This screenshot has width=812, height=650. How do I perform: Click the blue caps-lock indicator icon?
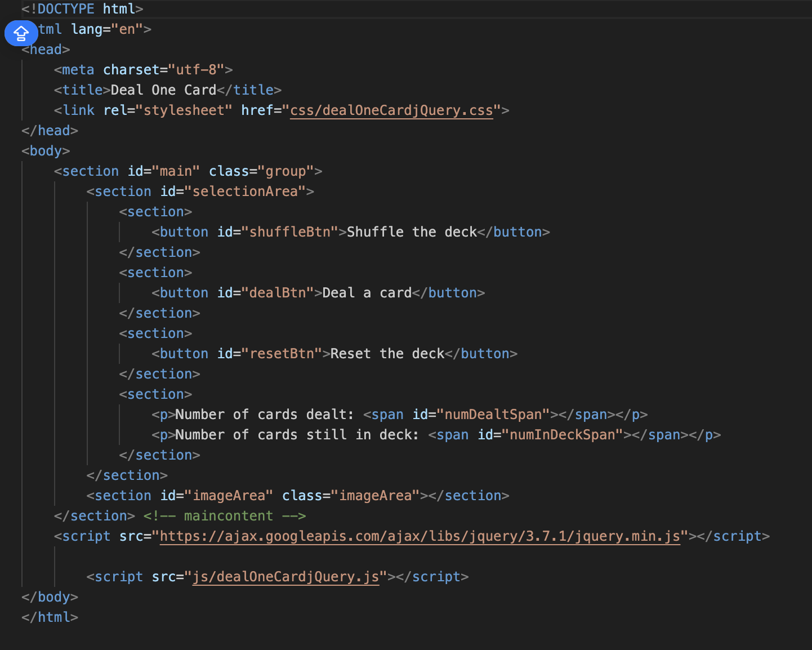21,33
